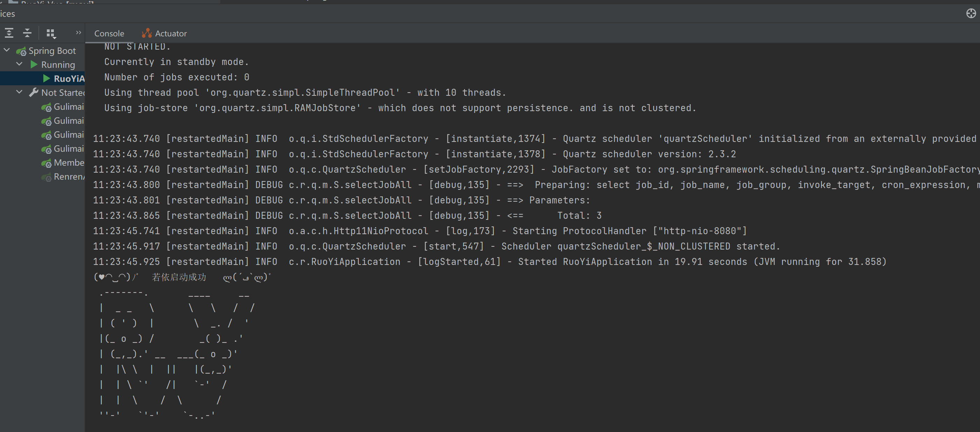Image resolution: width=980 pixels, height=432 pixels.
Task: Select the running RuoYiApplication configuration
Action: click(69, 79)
